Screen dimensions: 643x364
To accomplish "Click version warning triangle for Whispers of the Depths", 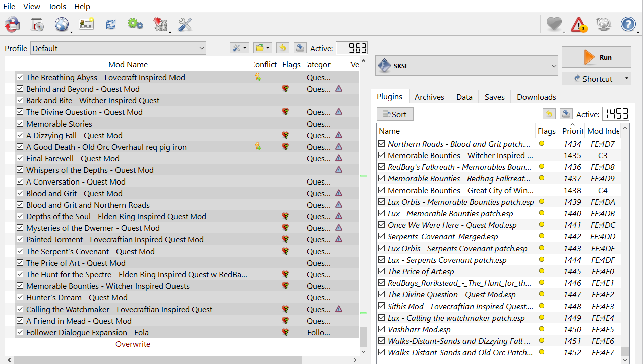I will [x=339, y=170].
